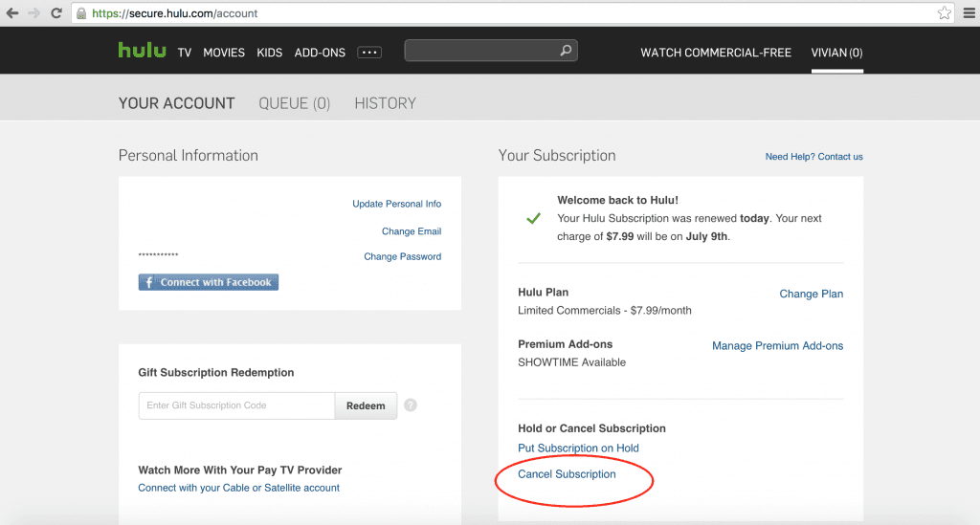Click the masked password dots
This screenshot has height=525, width=980.
point(158,254)
